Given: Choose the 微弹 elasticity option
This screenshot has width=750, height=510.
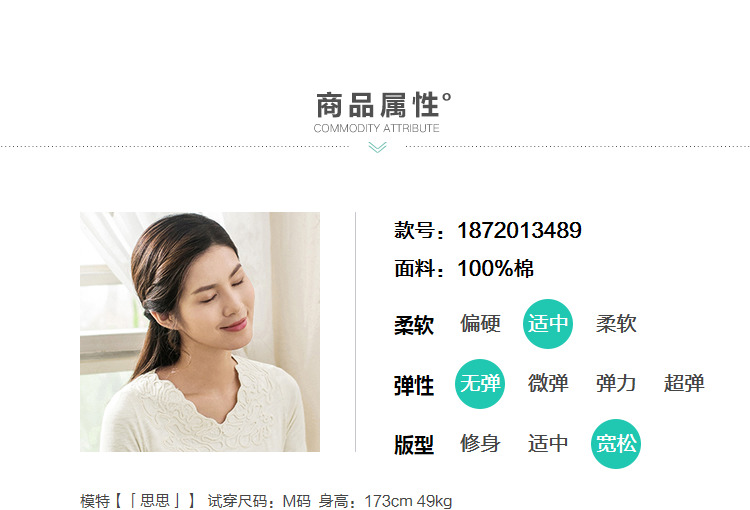Looking at the screenshot, I should tap(548, 384).
